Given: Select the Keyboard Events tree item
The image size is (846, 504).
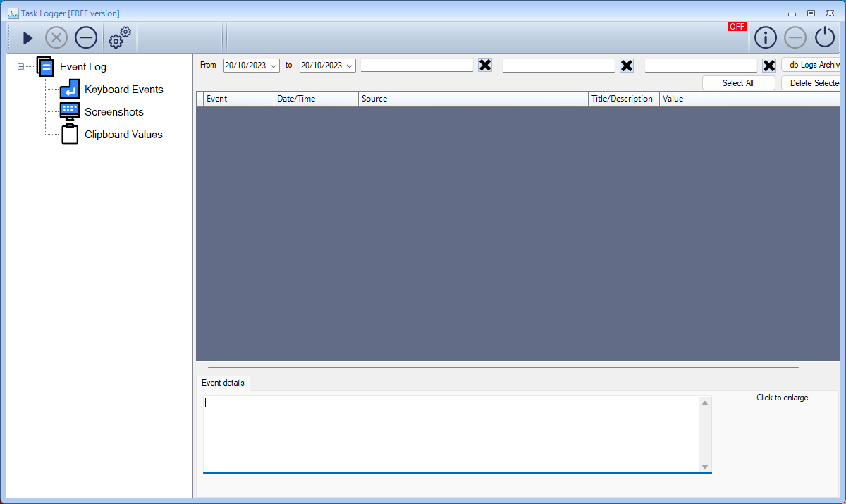Looking at the screenshot, I should [x=123, y=90].
